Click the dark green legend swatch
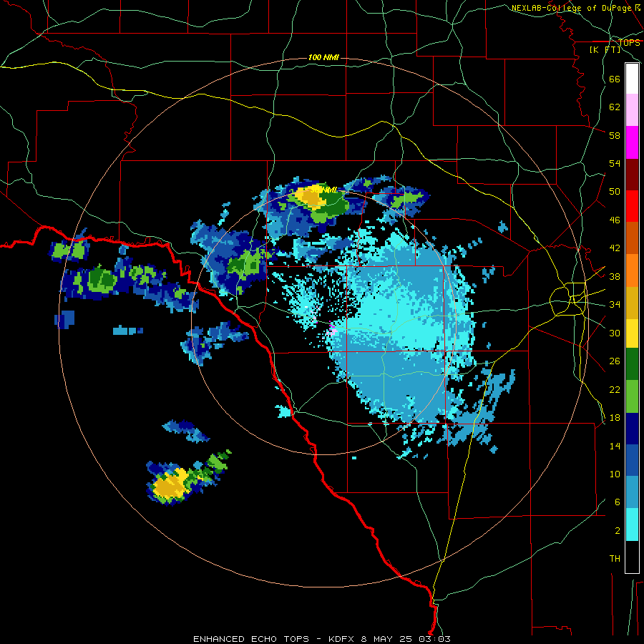The width and height of the screenshot is (644, 644). (x=632, y=364)
